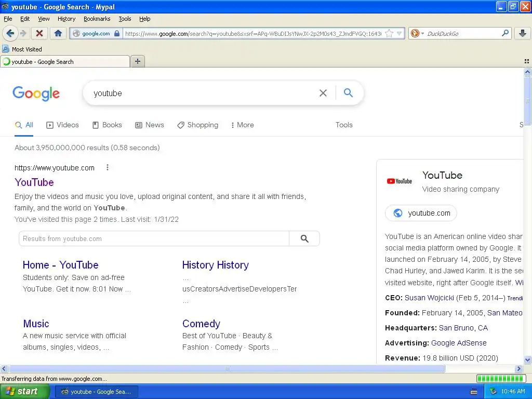The width and height of the screenshot is (532, 399).
Task: Bookmark this page with the star icon
Action: [x=389, y=33]
